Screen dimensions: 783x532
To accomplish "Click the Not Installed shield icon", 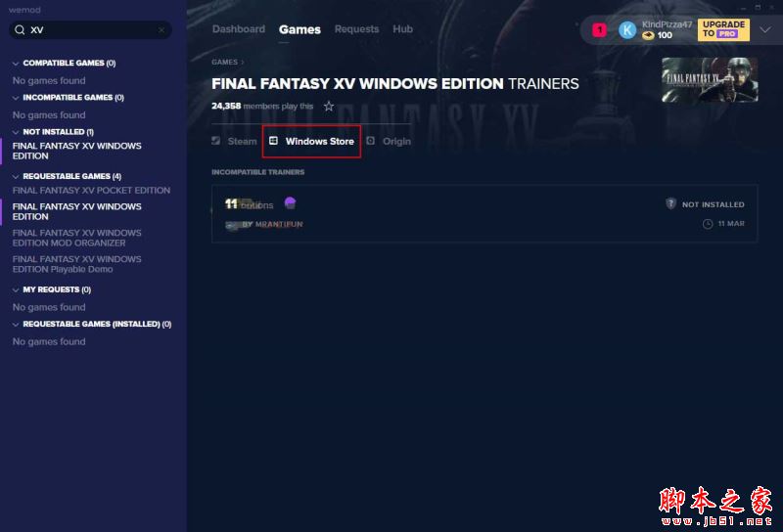I will [670, 203].
